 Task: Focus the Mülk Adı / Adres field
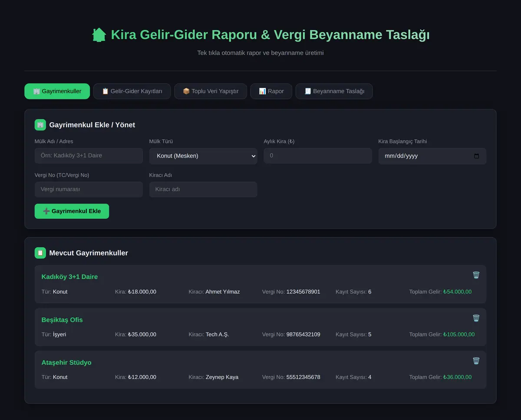[89, 156]
